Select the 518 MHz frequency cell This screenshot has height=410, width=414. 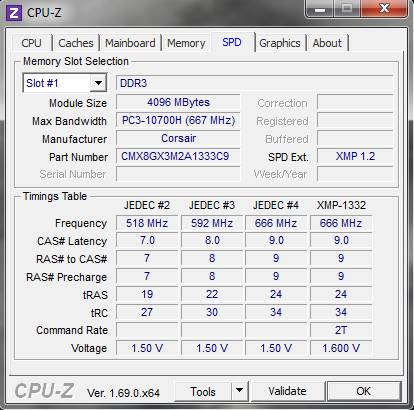[x=147, y=223]
